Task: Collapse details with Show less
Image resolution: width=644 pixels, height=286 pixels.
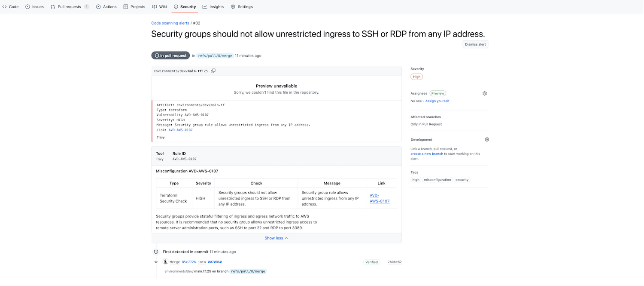Action: tap(276, 238)
